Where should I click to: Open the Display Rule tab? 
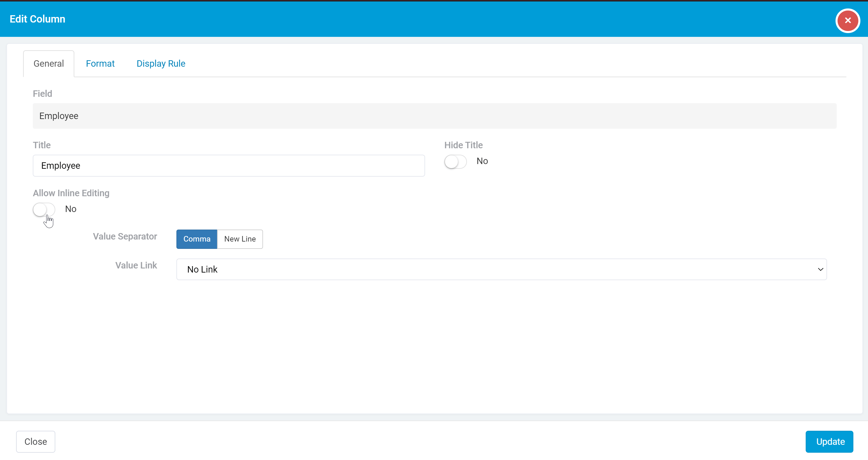pyautogui.click(x=161, y=64)
